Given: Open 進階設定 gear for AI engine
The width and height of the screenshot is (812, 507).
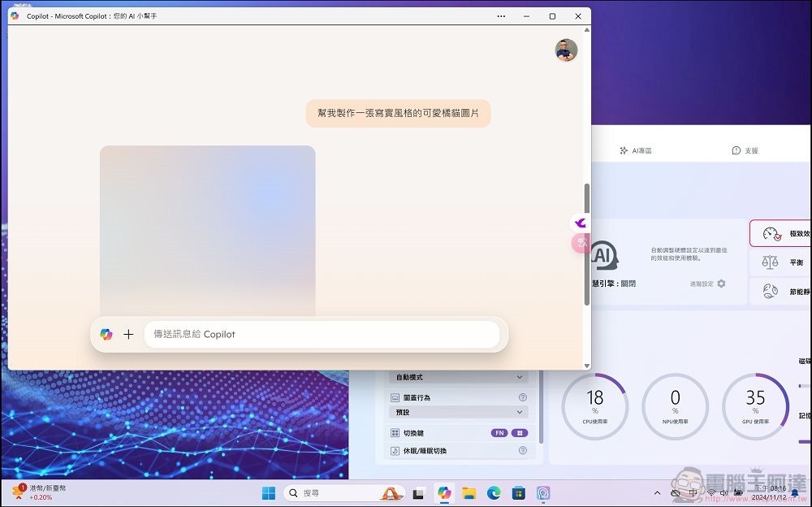Looking at the screenshot, I should (x=721, y=284).
